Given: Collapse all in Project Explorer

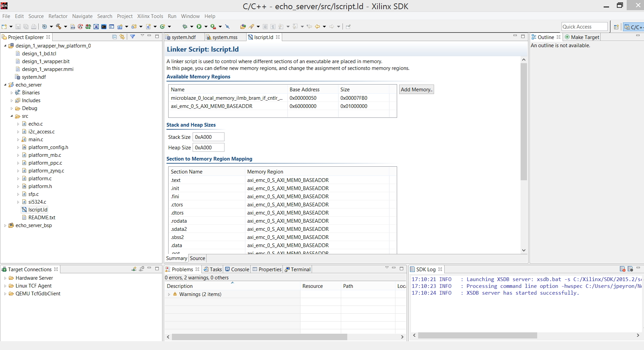Looking at the screenshot, I should [x=114, y=37].
